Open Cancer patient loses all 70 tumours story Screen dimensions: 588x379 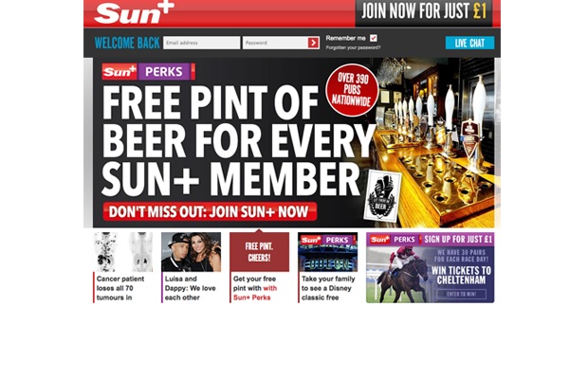[120, 288]
